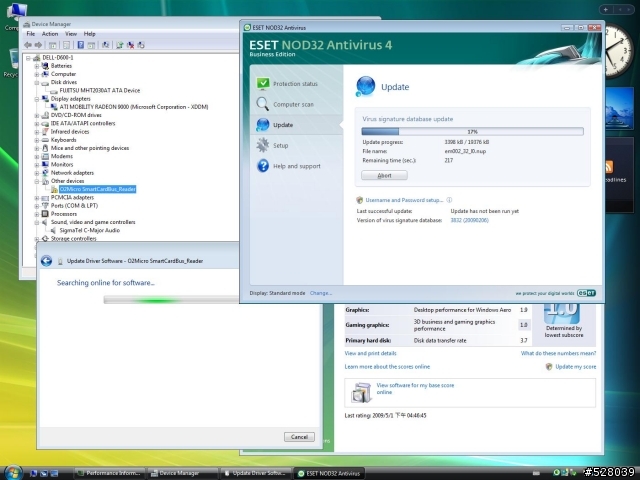Screen dimensions: 640x480
Task: Select ATI MOBILITY RADEON 9000 adapter
Action: pos(134,107)
